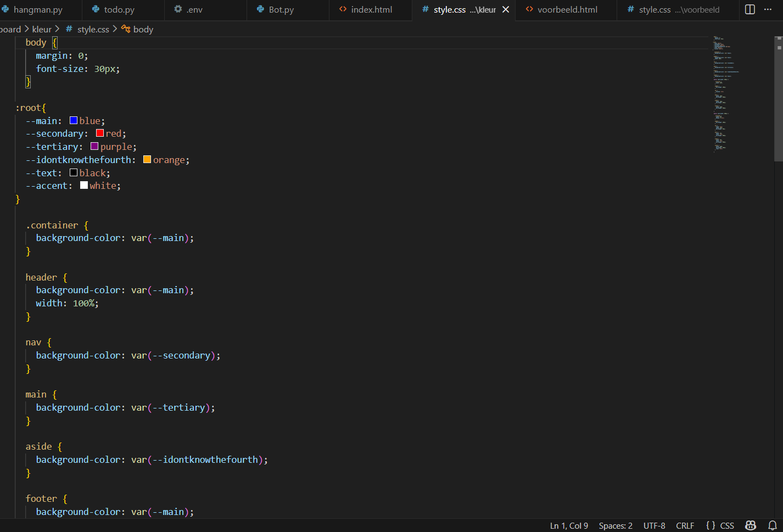Screen dimensions: 783x532
Task: Close the style.css kleur tab
Action: 506,9
